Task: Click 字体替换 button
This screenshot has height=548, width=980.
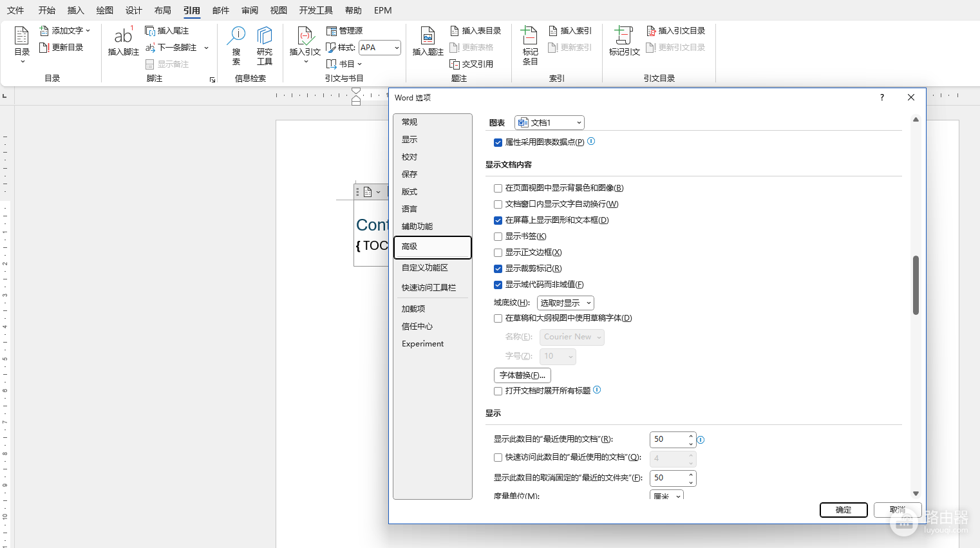Action: coord(522,375)
